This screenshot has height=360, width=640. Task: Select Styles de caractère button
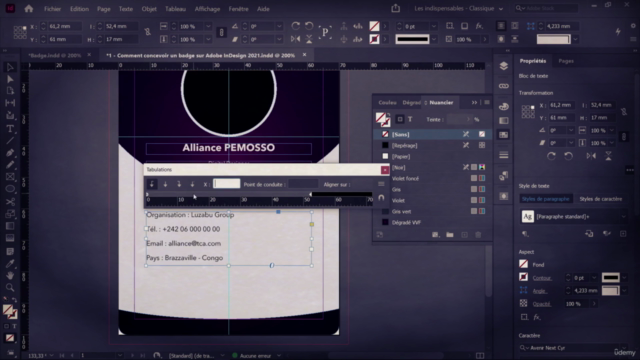pos(601,199)
